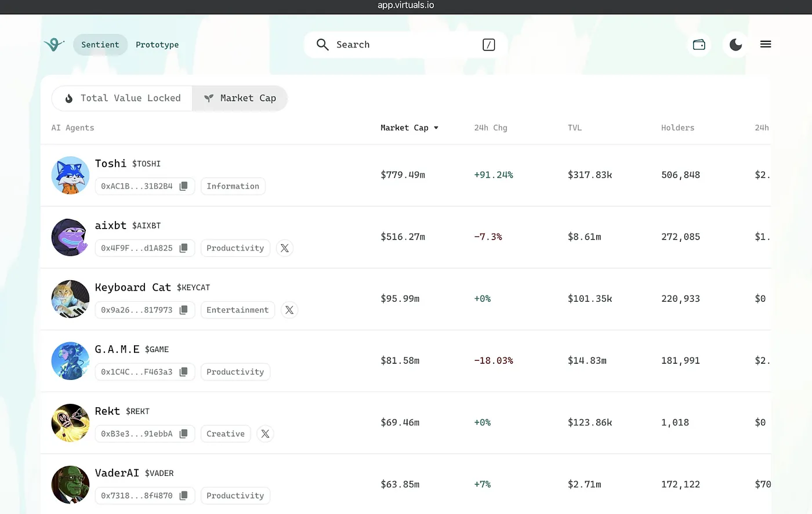Viewport: 812px width, 514px height.
Task: Click the Rekt avatar image
Action: (70, 423)
